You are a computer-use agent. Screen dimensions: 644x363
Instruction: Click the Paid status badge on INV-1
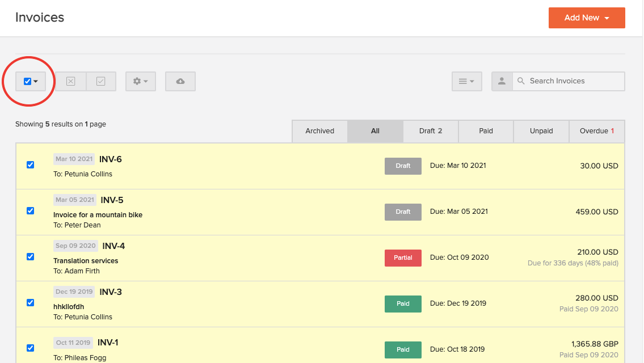(x=403, y=350)
